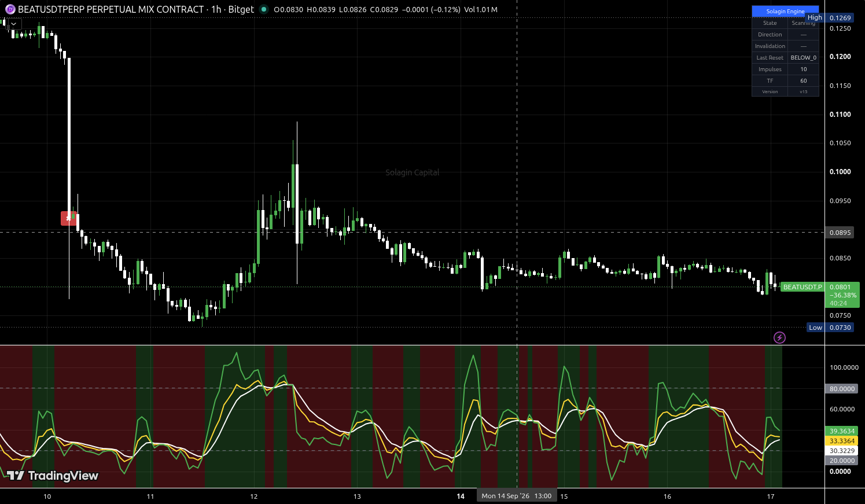Image resolution: width=865 pixels, height=504 pixels.
Task: Click the Invalidation label cell
Action: pos(770,46)
